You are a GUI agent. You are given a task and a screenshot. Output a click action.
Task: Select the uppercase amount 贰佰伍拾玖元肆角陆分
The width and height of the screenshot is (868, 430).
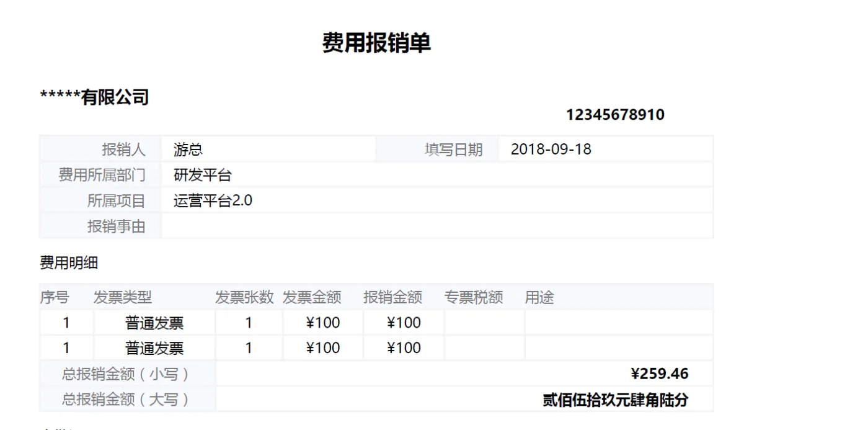615,400
